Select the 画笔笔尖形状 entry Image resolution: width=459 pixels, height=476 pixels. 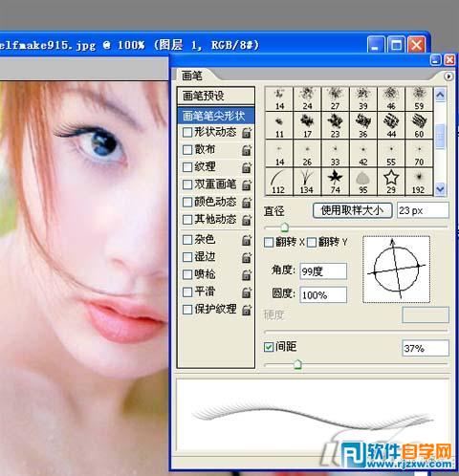point(216,116)
